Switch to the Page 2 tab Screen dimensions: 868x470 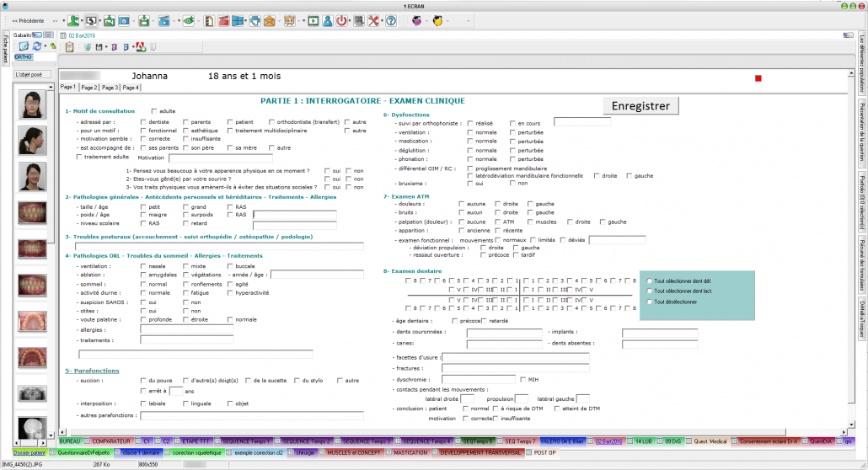(88, 88)
